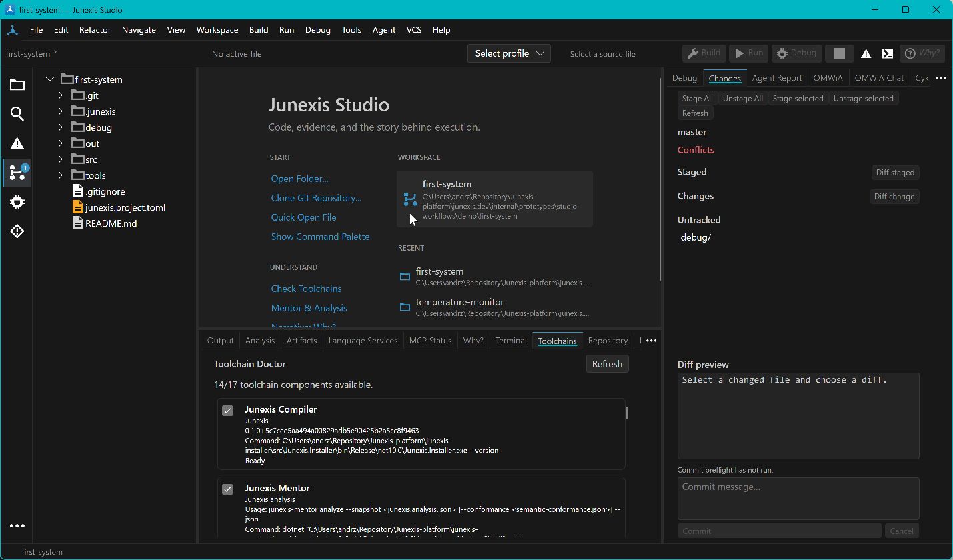Click the Check Toolchains link

coord(306,289)
